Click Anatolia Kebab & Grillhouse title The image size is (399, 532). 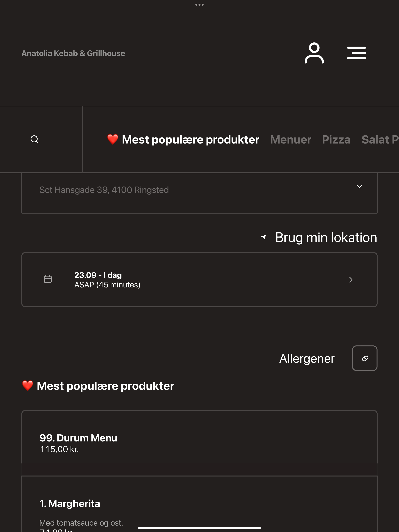[x=73, y=53]
